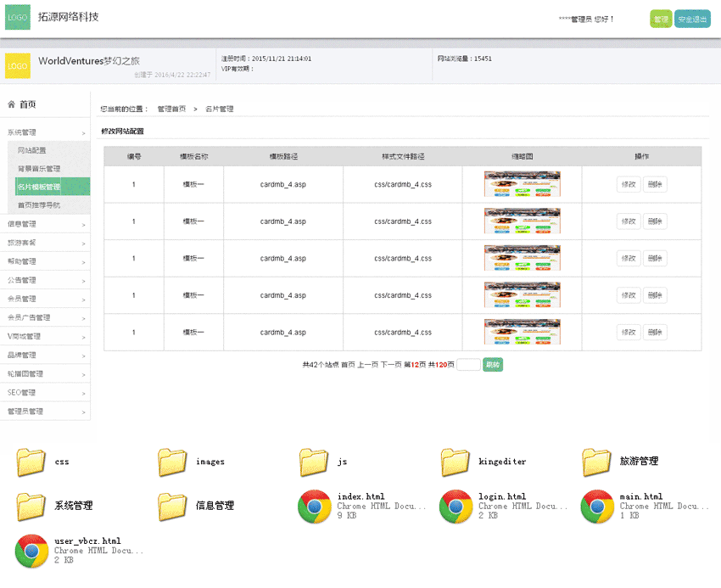Open the kingediter folder

(456, 462)
